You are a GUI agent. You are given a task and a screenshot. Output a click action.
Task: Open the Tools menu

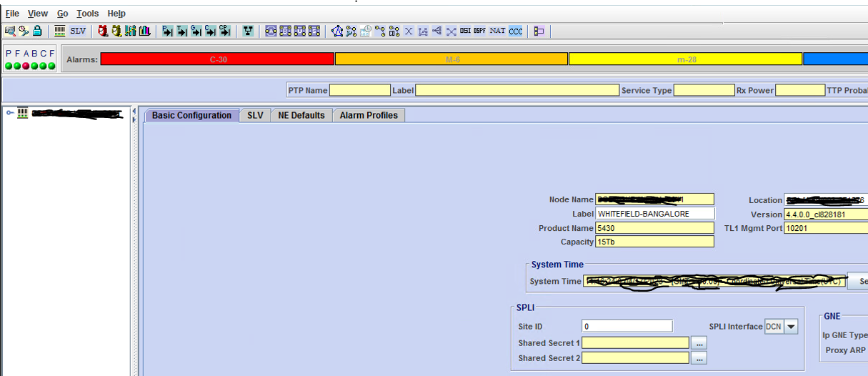tap(88, 14)
